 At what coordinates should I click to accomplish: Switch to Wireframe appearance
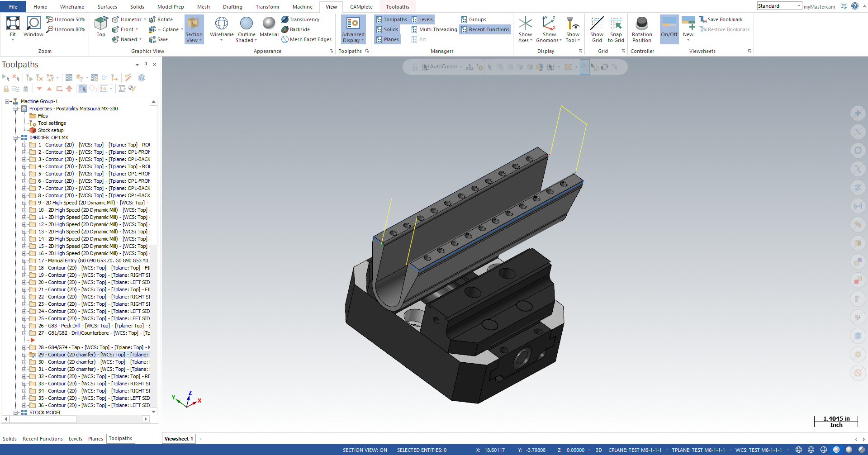222,24
